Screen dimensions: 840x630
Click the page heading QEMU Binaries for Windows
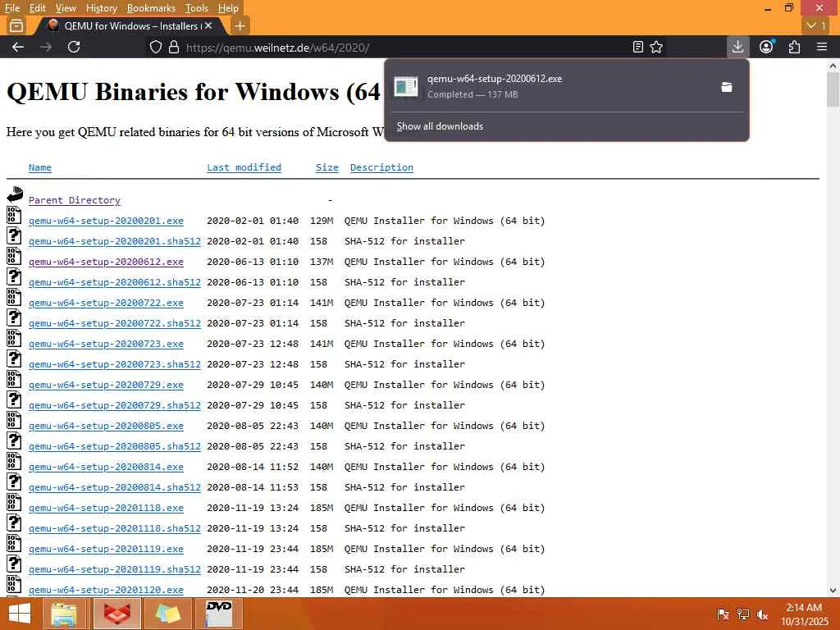click(194, 92)
